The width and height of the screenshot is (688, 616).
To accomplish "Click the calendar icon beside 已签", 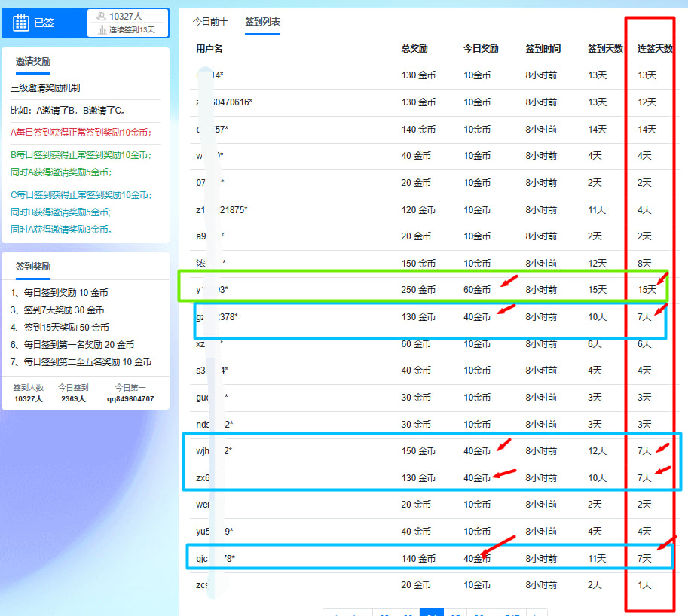I will pos(22,23).
